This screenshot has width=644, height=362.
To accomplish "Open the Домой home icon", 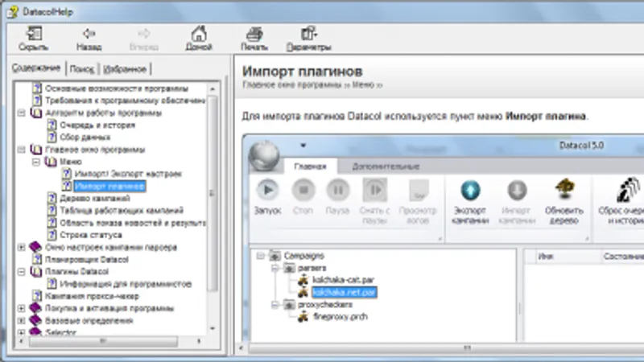I will point(199,34).
